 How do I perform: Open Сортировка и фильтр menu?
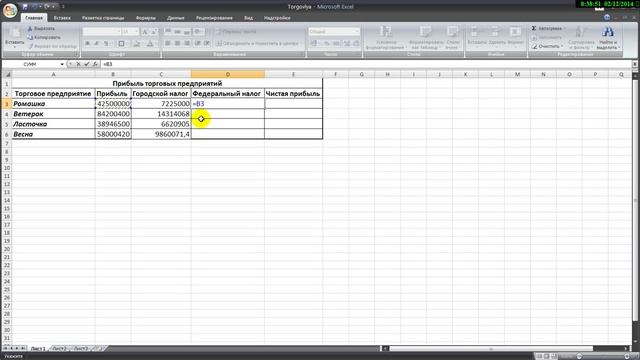581,38
